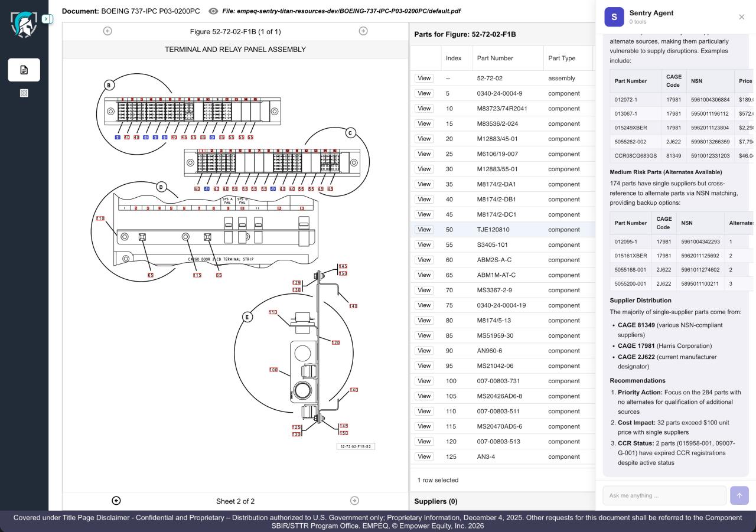The width and height of the screenshot is (756, 532).
Task: Click View for part AN3-4
Action: (x=423, y=456)
